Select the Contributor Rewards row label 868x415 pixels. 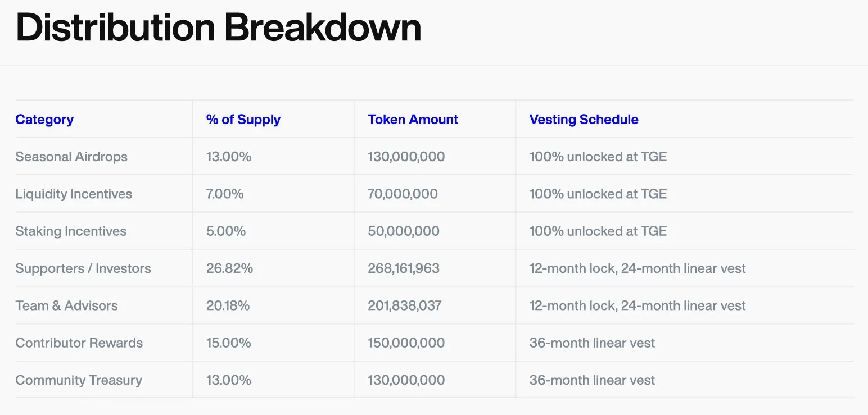coord(79,343)
